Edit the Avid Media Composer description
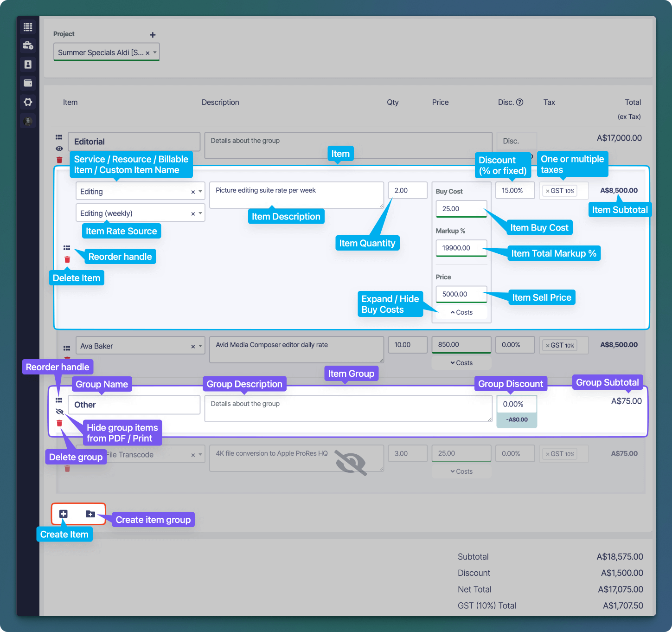Viewport: 672px width, 632px height. [297, 349]
